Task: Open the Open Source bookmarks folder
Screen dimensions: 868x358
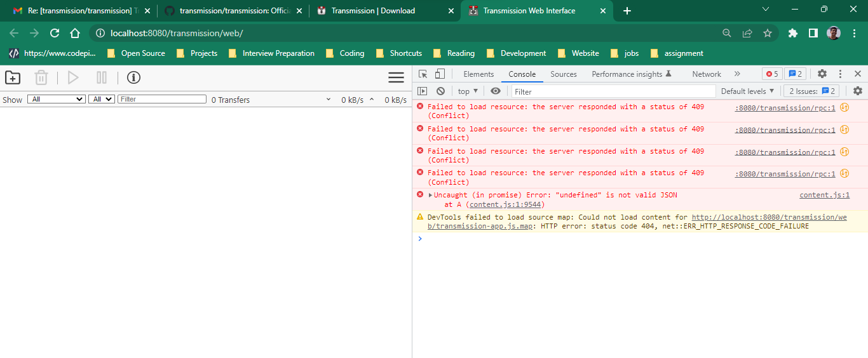Action: click(x=136, y=53)
